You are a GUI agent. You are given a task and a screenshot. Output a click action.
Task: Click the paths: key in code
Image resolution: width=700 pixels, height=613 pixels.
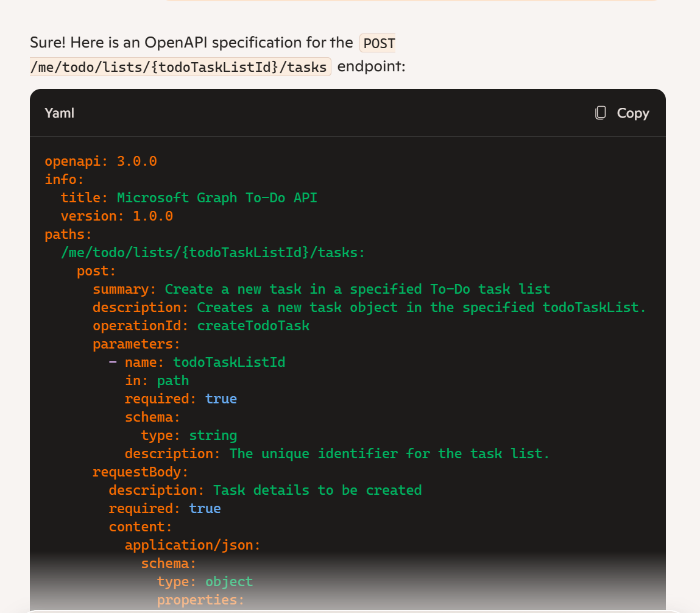tap(68, 234)
